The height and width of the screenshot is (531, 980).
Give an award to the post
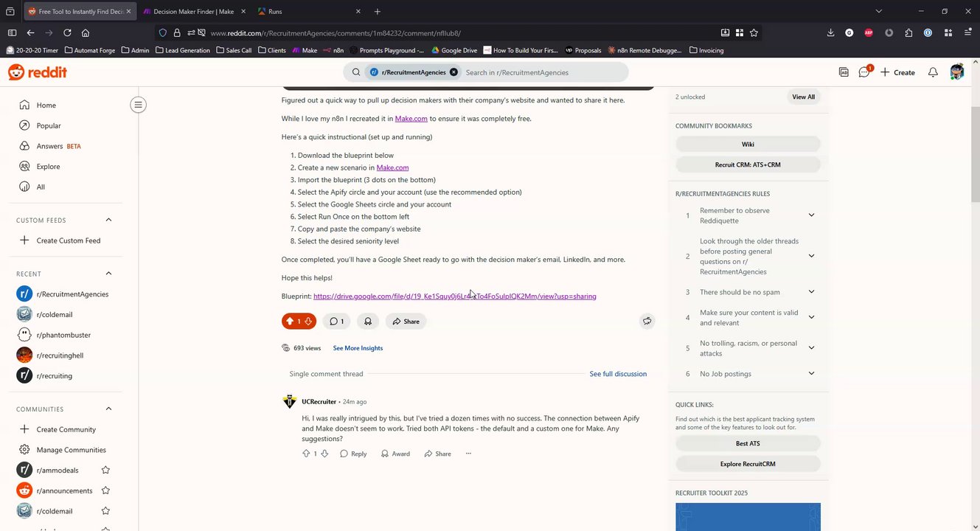(367, 322)
